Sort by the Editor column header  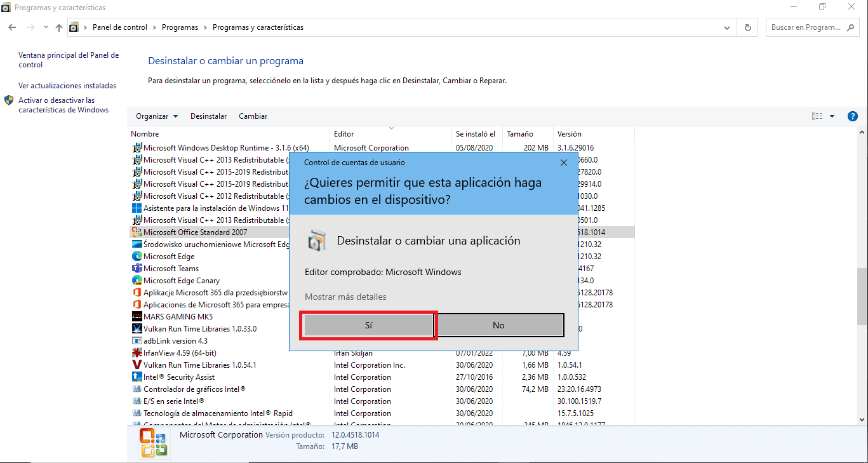coord(391,134)
